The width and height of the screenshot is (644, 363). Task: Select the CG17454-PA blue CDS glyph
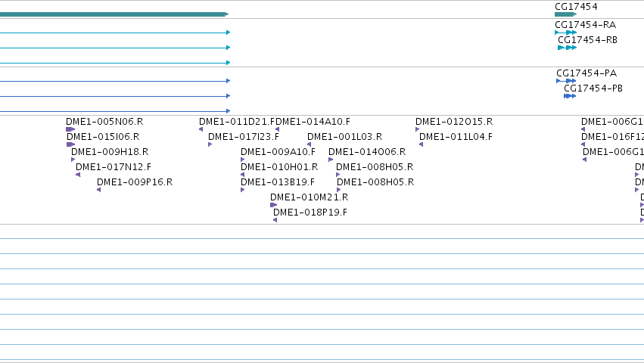[x=566, y=81]
